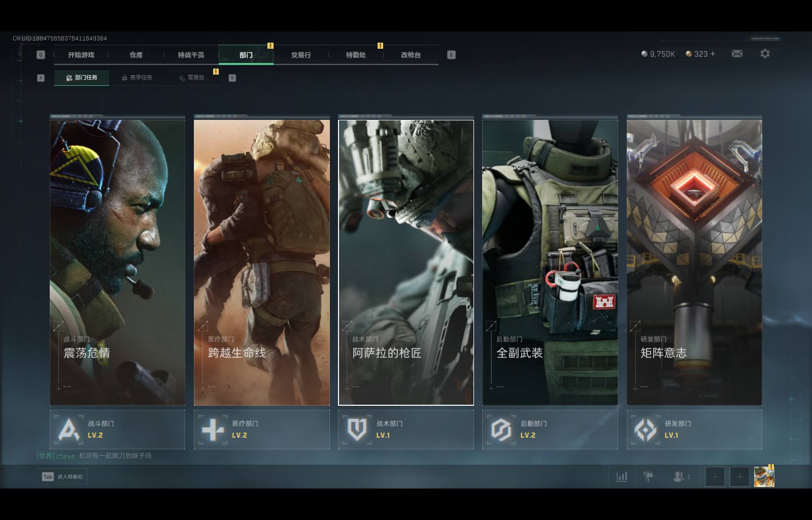Click the alert badge on 特勤处 tab

coord(380,46)
